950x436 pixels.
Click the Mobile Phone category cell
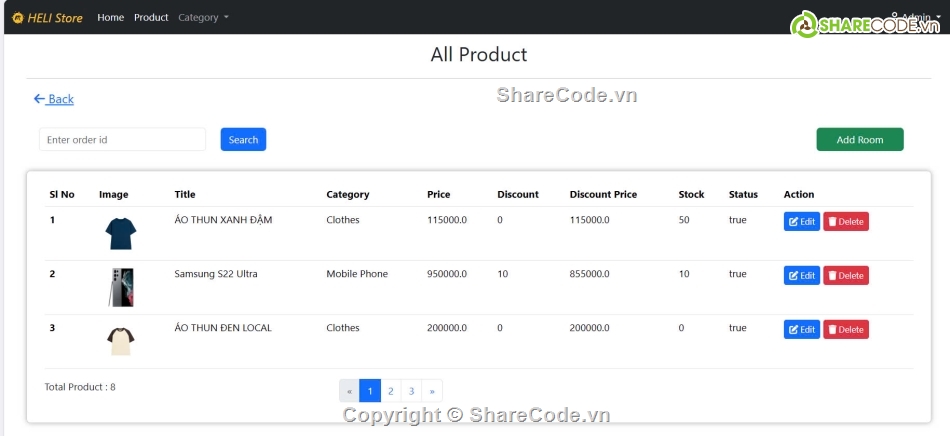pos(357,274)
